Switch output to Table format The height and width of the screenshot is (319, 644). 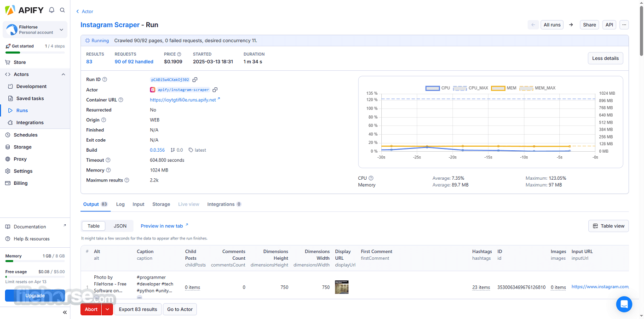pyautogui.click(x=94, y=226)
